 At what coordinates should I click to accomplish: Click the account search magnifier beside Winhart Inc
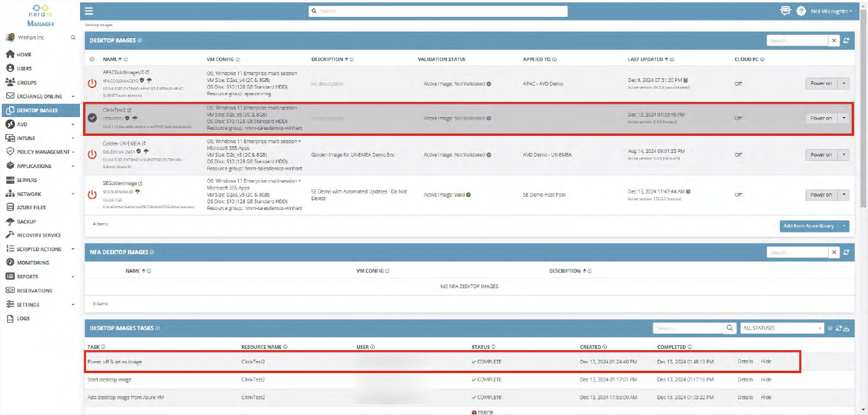click(x=73, y=38)
